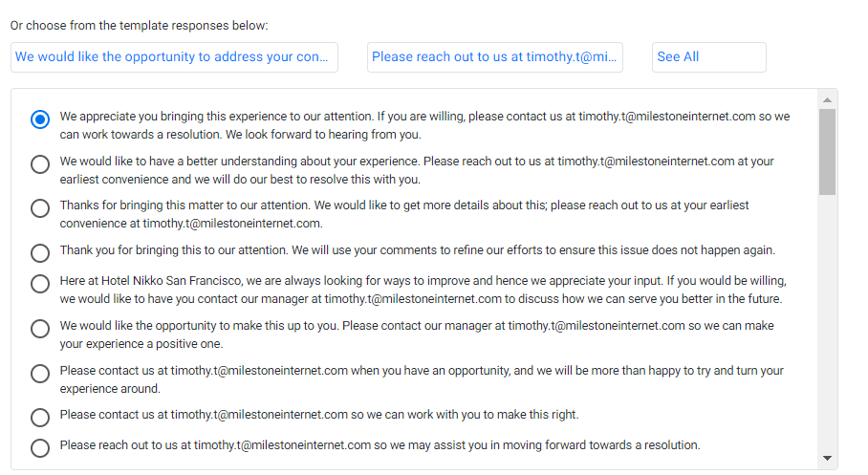Pick the 'refine our efforts' response radio button
This screenshot has width=868, height=475.
[x=40, y=253]
